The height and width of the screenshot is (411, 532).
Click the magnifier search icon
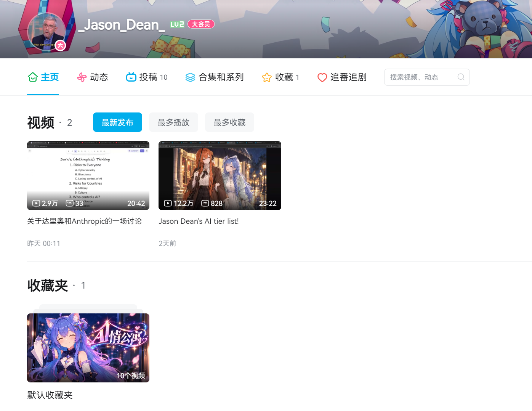pos(461,77)
